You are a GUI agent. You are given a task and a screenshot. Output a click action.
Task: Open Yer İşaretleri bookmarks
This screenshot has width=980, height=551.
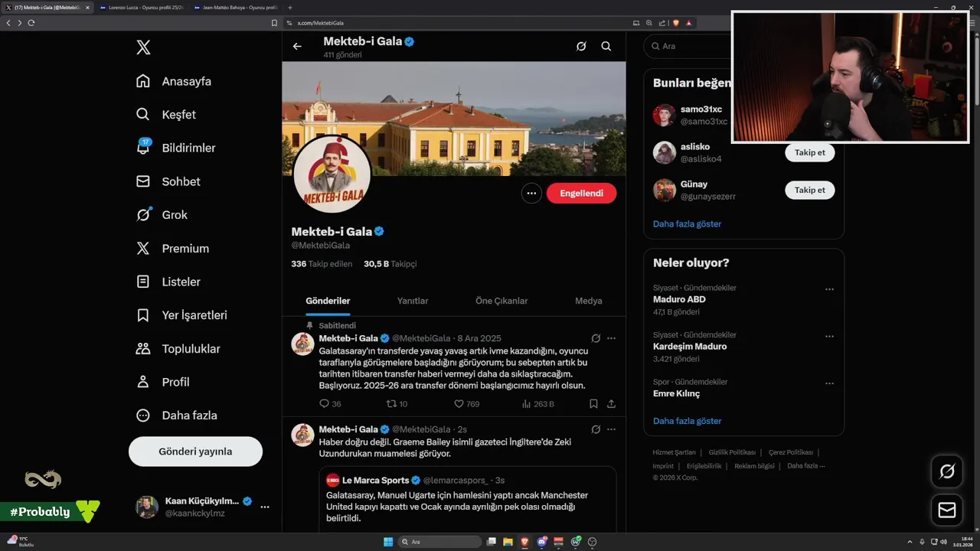(181, 315)
